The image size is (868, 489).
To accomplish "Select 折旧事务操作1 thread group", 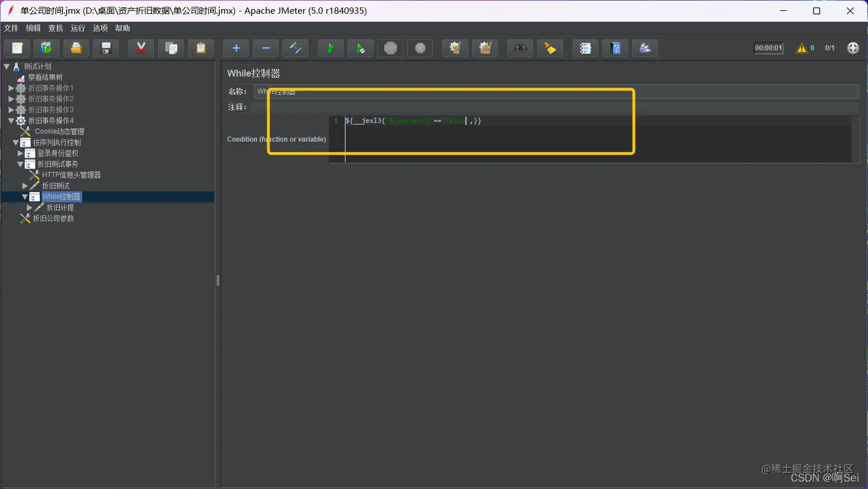I will tap(51, 88).
